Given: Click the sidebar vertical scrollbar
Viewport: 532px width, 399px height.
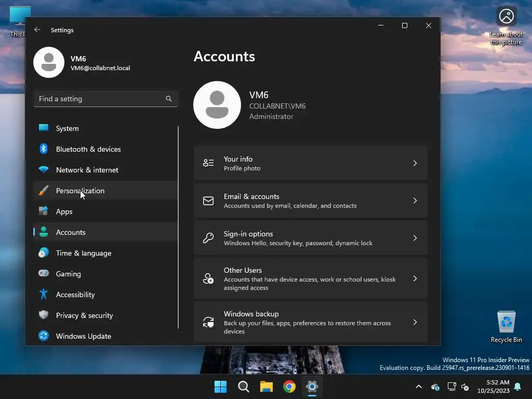Looking at the screenshot, I should coord(178,228).
